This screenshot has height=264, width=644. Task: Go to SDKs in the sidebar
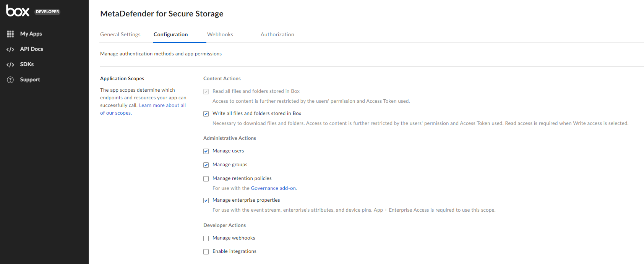(27, 64)
